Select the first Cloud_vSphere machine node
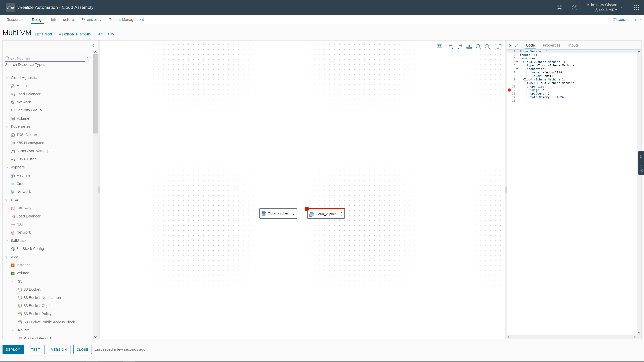 pyautogui.click(x=278, y=213)
